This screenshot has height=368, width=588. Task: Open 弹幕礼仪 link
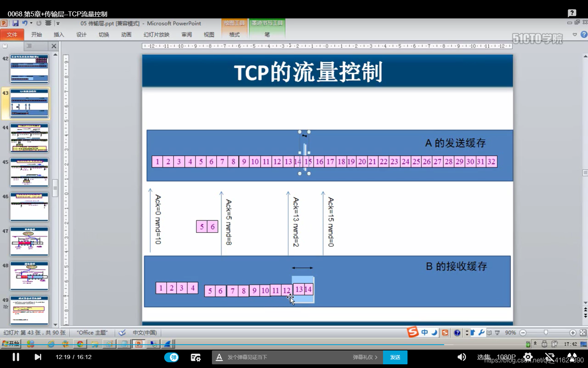[x=365, y=357]
